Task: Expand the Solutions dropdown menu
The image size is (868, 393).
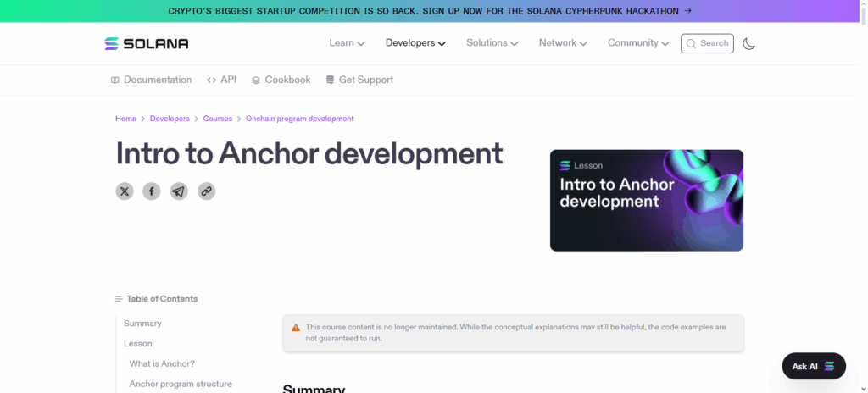Action: (492, 43)
